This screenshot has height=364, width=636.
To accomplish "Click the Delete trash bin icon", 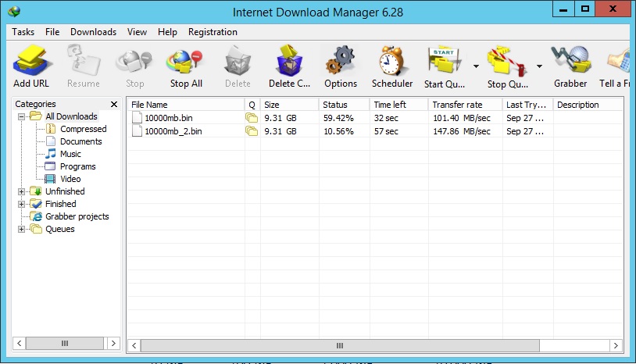I will [x=238, y=61].
